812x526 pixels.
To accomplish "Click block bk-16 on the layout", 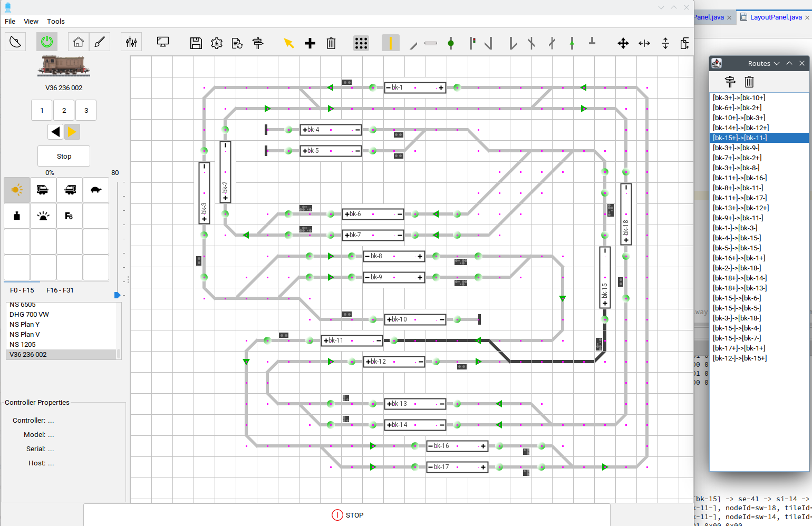I will [x=457, y=446].
